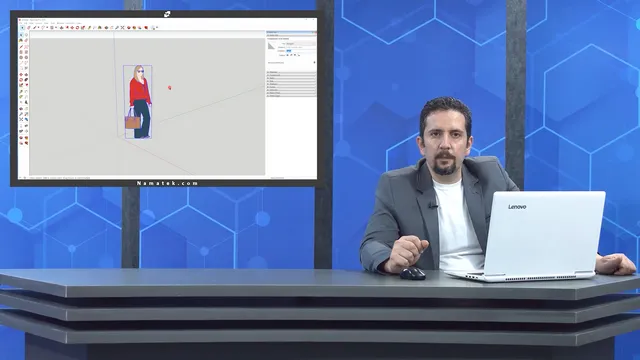
Task: Choose the Eraser tool in left toolbar
Action: [x=27, y=40]
